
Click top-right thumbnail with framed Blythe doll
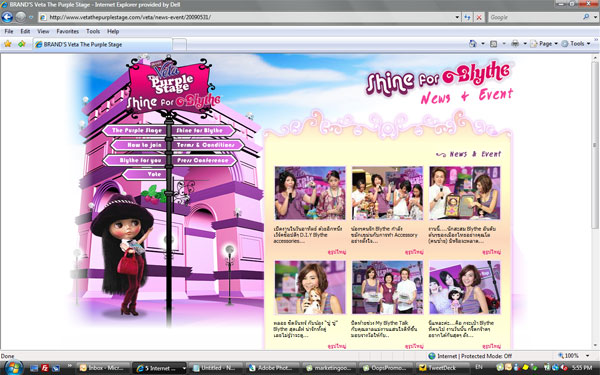point(465,193)
